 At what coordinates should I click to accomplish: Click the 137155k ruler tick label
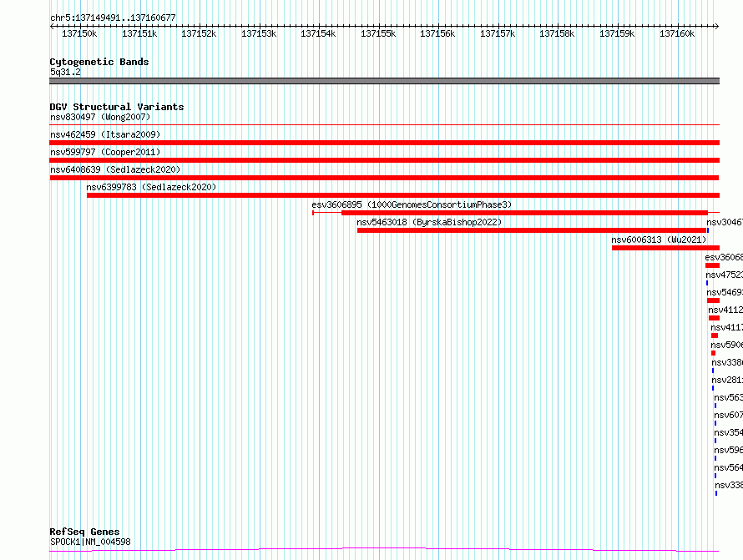pos(378,33)
